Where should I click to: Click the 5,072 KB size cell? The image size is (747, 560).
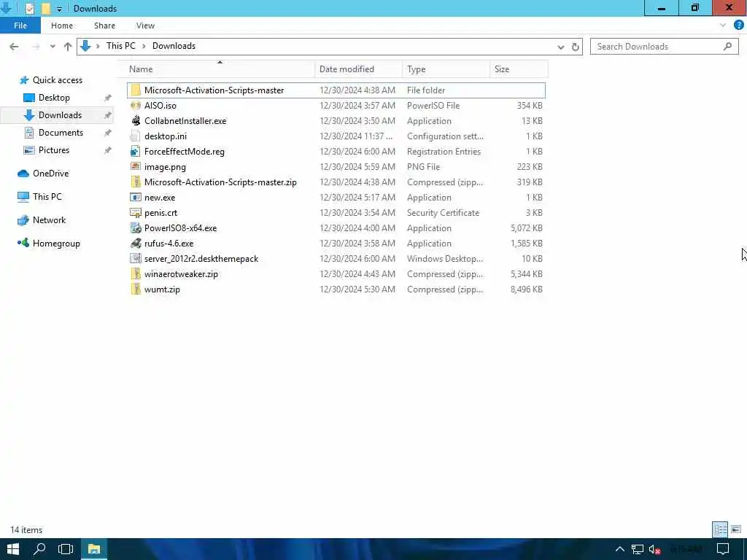click(x=527, y=228)
